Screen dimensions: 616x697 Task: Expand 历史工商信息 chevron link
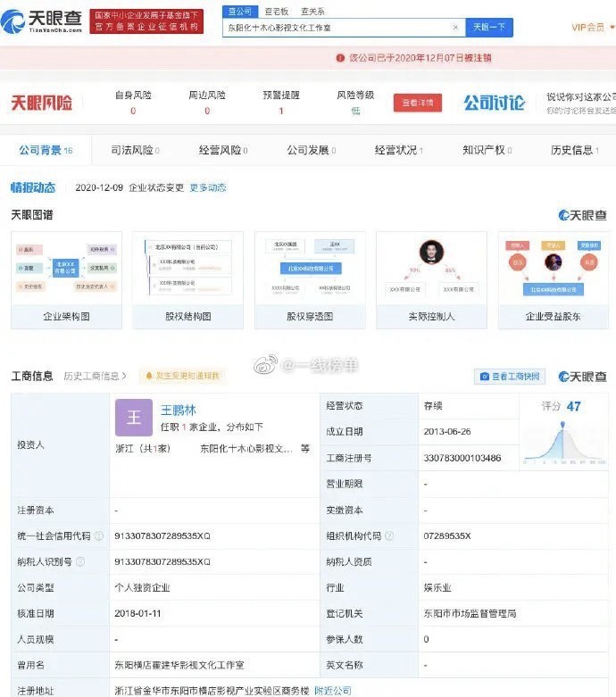click(96, 376)
